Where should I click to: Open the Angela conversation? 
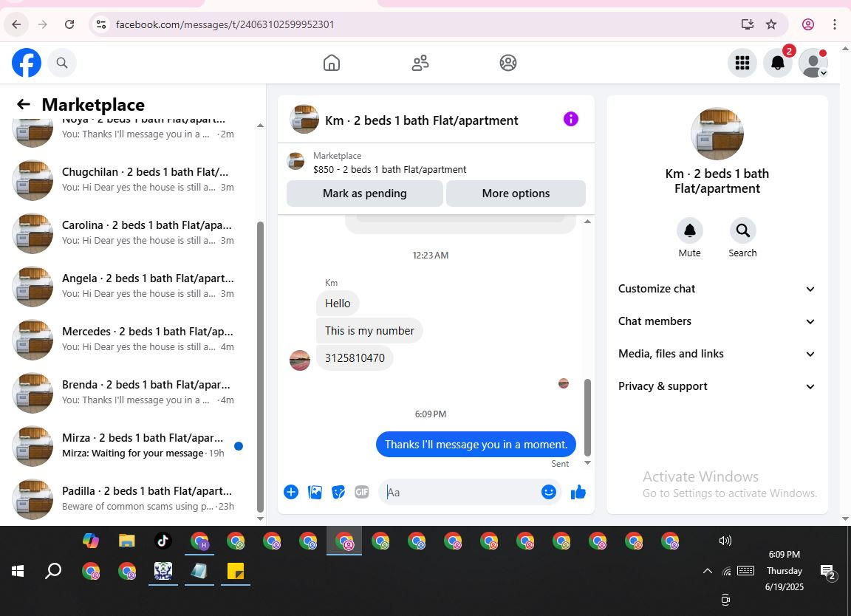tap(129, 286)
